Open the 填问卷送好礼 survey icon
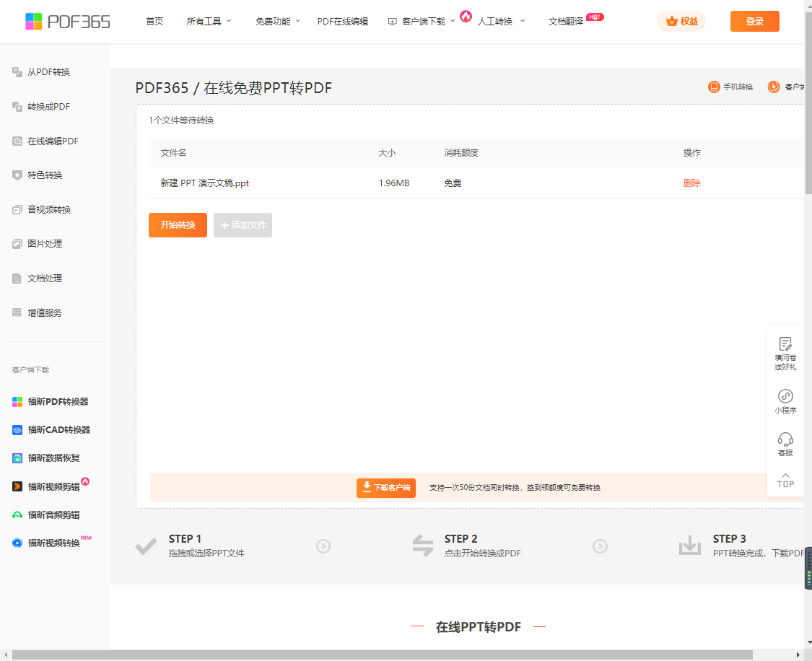The image size is (812, 661). pos(785,343)
